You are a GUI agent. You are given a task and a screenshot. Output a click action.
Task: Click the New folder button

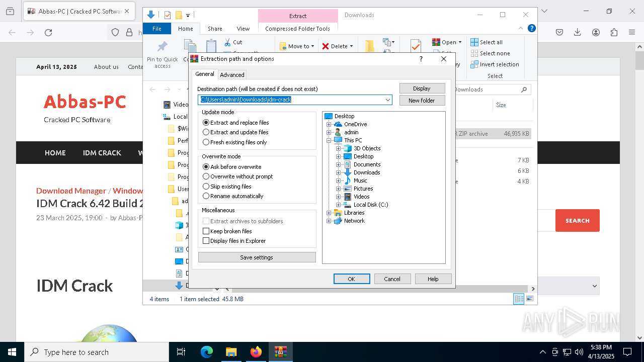[422, 101]
